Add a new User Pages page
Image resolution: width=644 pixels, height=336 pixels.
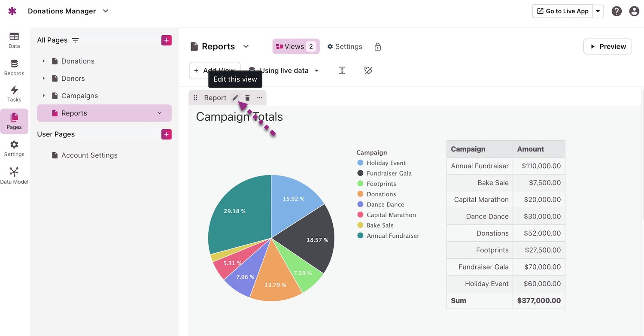[x=167, y=134]
